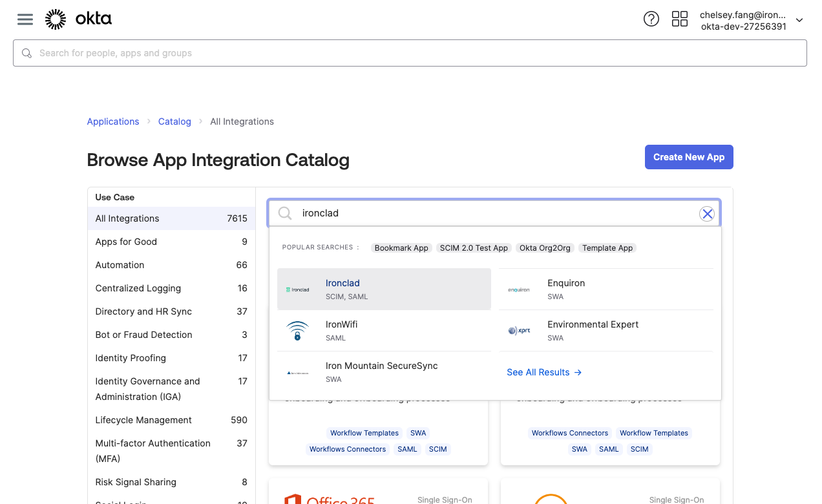The image size is (822, 504).
Task: Click the Enquiron logo
Action: click(519, 289)
